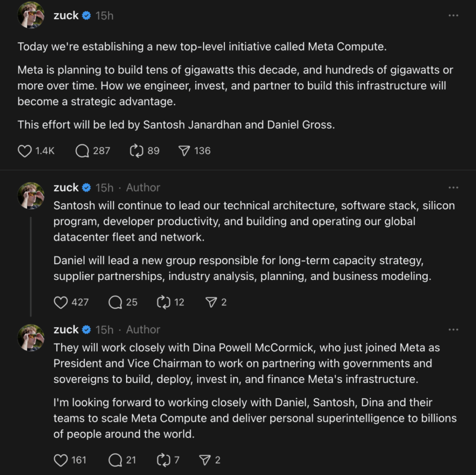Viewport: 476px width, 475px height.
Task: Open the 15h timestamp of first post
Action: (104, 15)
